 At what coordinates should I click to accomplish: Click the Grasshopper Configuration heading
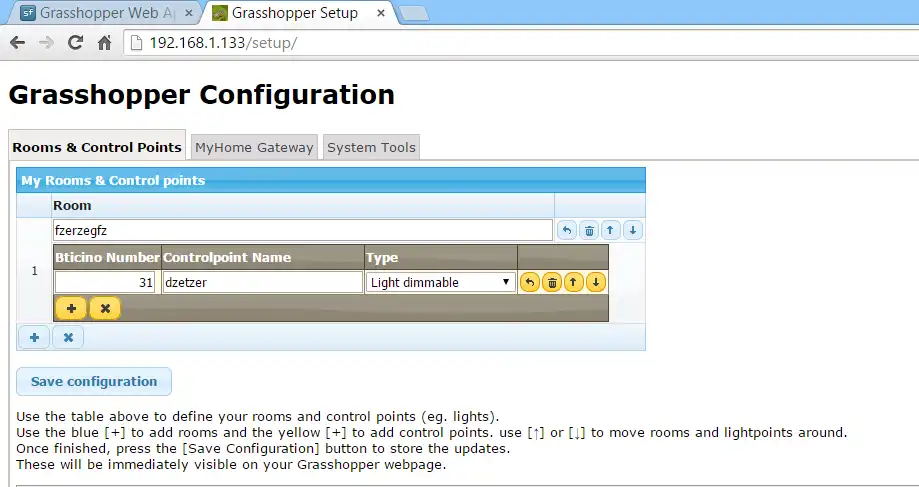(202, 94)
